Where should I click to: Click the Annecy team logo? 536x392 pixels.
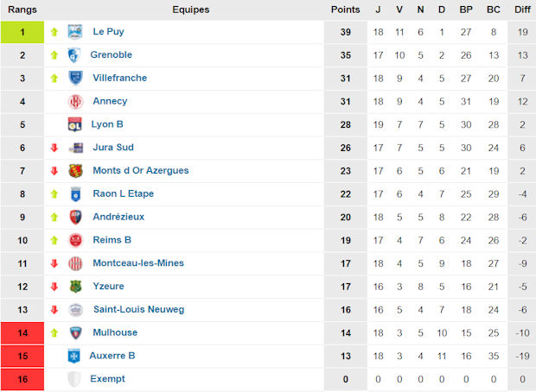(x=75, y=102)
